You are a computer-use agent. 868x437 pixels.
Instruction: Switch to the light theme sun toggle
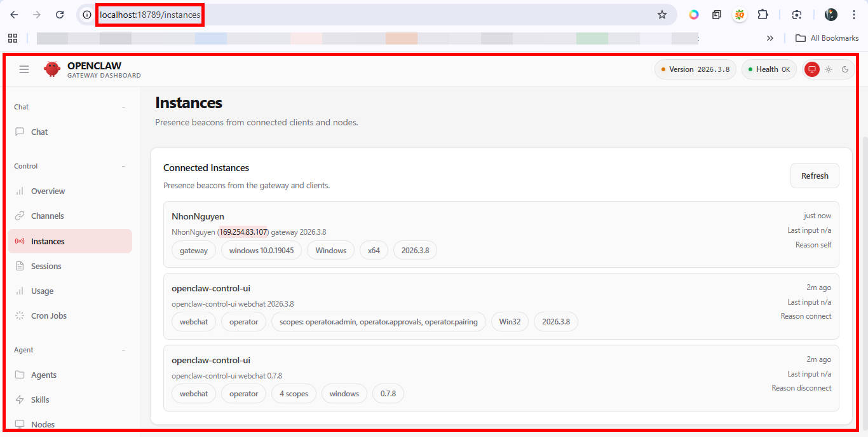tap(829, 69)
